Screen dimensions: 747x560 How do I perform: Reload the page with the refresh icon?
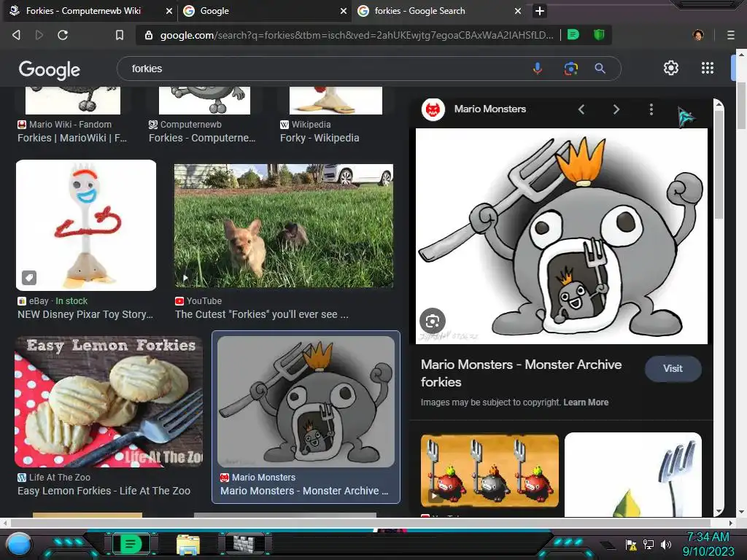pyautogui.click(x=63, y=35)
